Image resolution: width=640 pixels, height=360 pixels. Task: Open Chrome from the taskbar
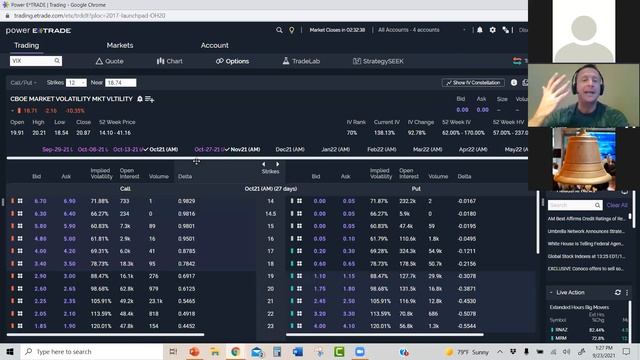coord(235,351)
